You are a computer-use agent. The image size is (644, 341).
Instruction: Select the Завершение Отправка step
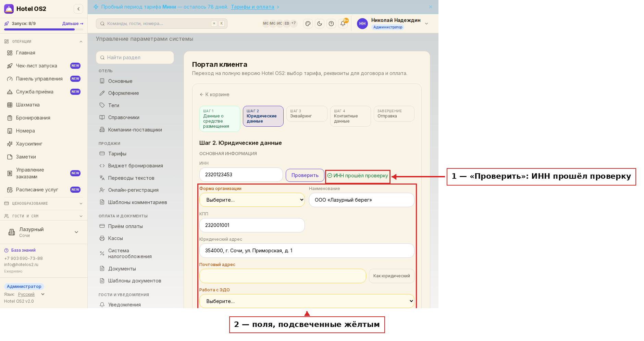click(x=394, y=114)
